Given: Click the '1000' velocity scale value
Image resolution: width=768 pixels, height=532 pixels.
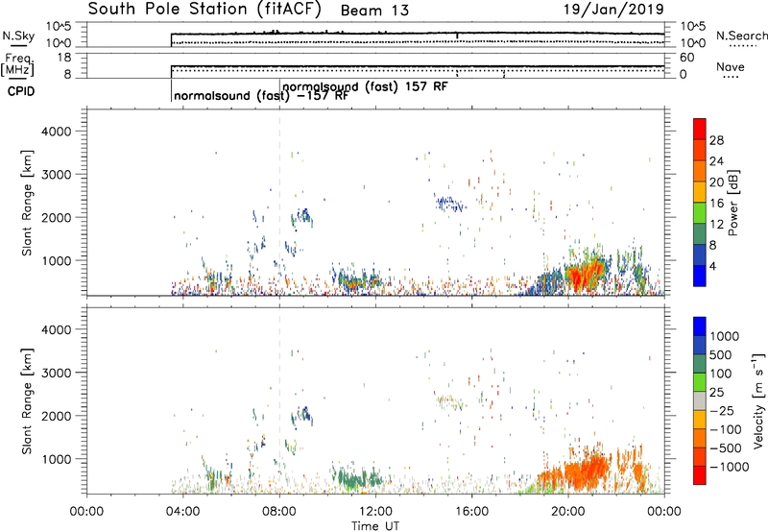Looking at the screenshot, I should [725, 336].
